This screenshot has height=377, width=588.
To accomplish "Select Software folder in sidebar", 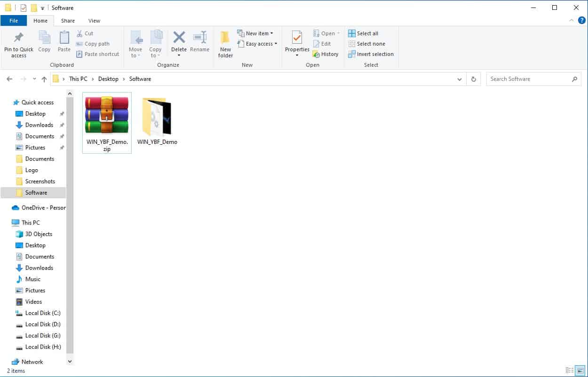I will (x=33, y=193).
